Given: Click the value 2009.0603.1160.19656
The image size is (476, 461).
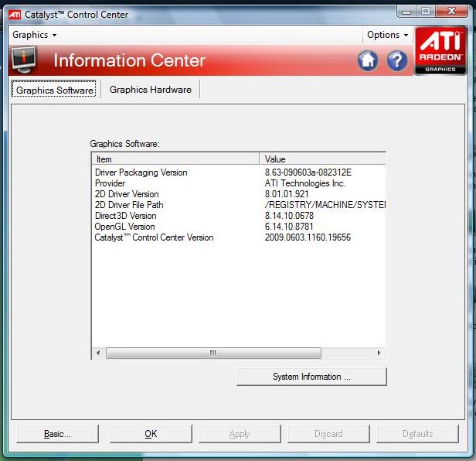Looking at the screenshot, I should coord(308,237).
